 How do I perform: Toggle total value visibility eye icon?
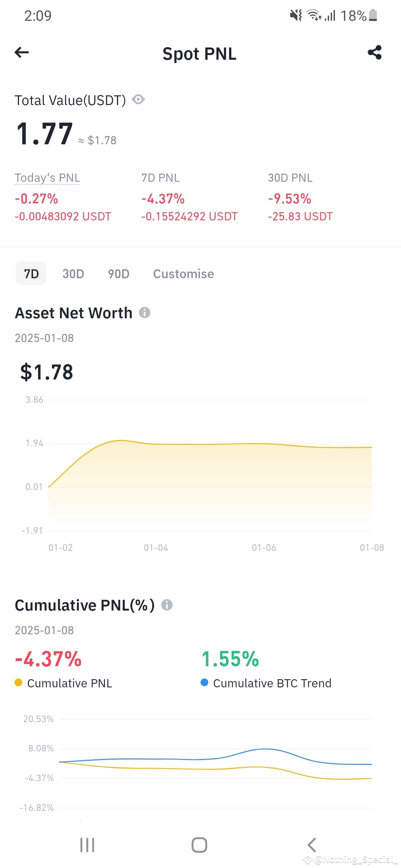138,99
